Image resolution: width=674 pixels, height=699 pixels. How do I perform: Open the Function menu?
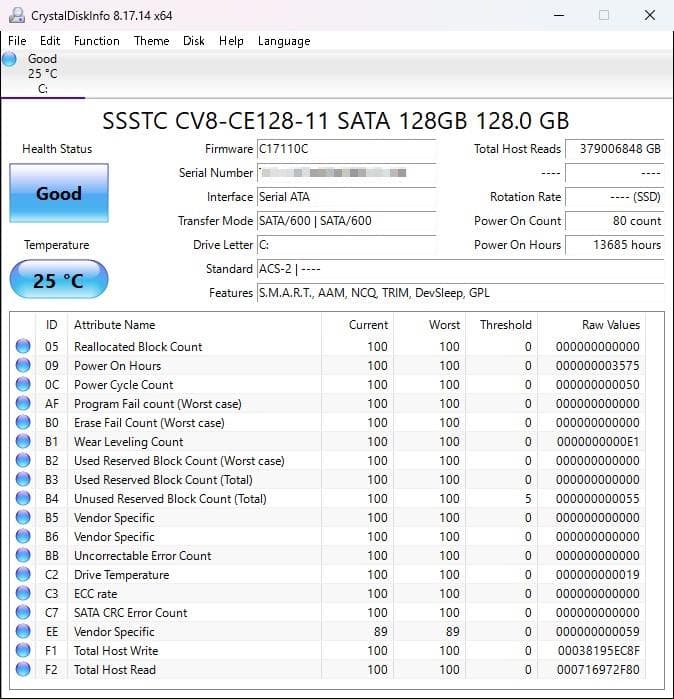click(97, 41)
